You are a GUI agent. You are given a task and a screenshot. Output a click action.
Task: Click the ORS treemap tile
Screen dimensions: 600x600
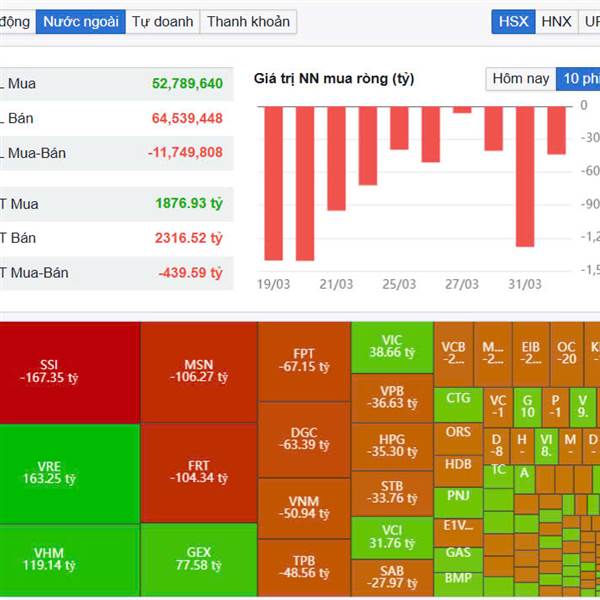pyautogui.click(x=458, y=439)
